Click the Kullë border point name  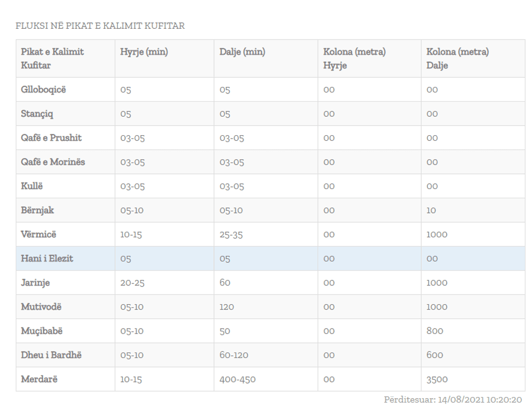pyautogui.click(x=31, y=186)
